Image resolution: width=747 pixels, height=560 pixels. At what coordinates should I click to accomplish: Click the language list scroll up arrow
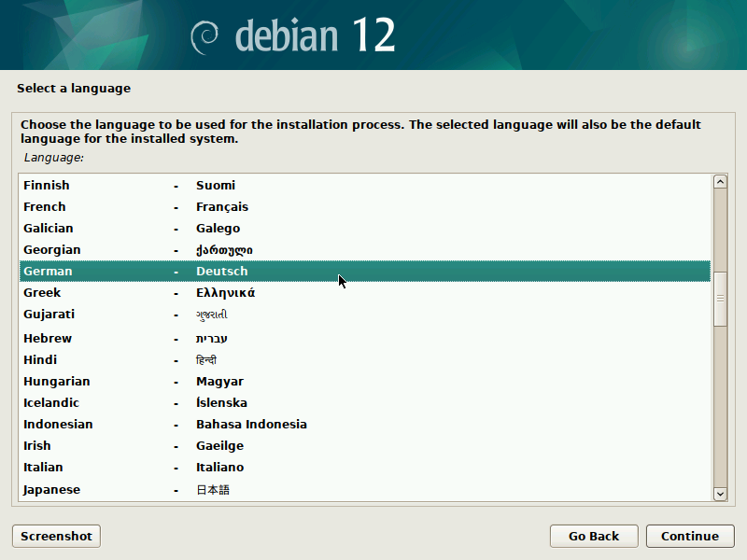(720, 181)
